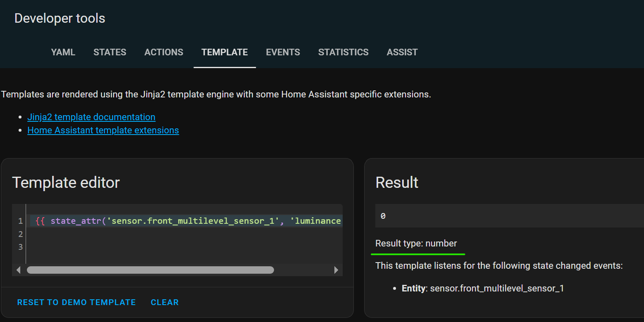Switch to the YAML tab
The image size is (644, 322).
pyautogui.click(x=63, y=52)
